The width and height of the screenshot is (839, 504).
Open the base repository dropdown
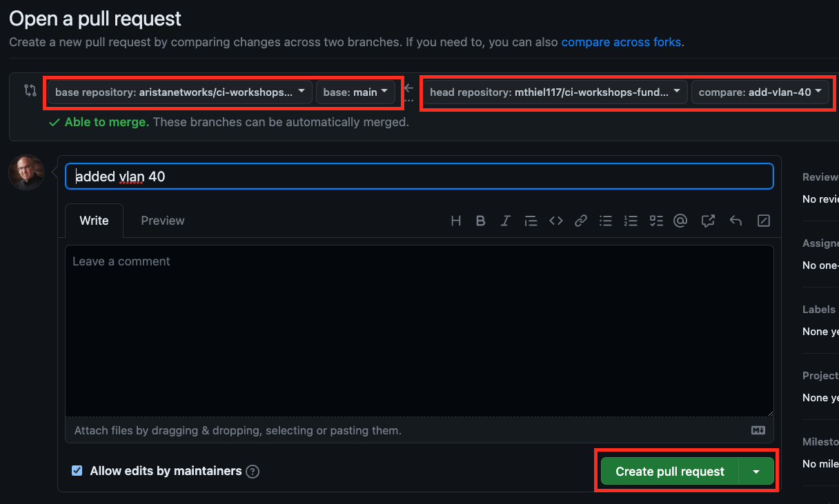coord(179,92)
